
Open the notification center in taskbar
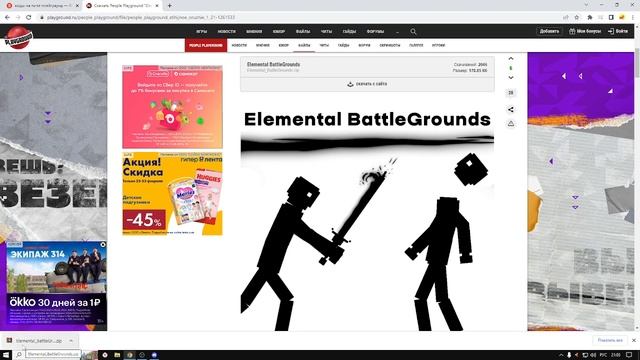pyautogui.click(x=629, y=355)
